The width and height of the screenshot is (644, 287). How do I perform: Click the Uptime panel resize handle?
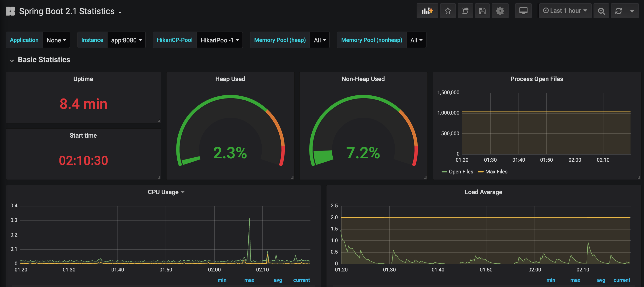[159, 121]
